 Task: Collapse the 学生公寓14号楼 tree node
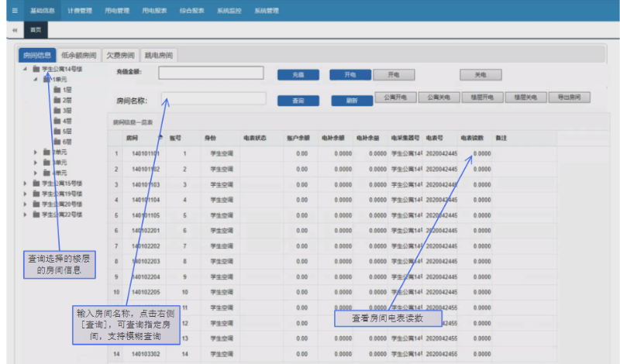25,70
